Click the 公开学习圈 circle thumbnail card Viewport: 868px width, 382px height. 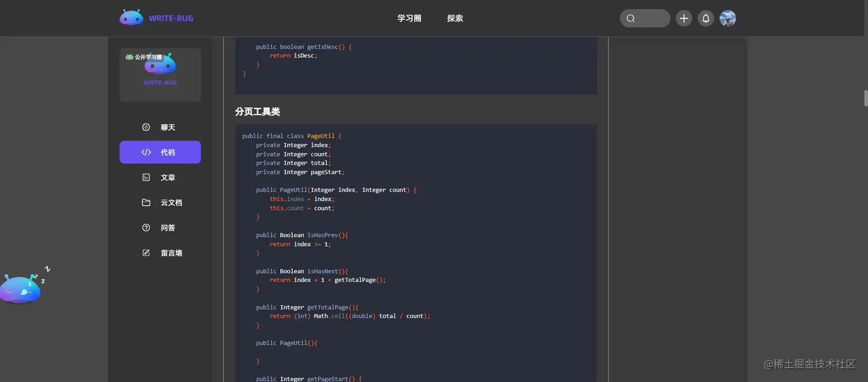coord(160,75)
